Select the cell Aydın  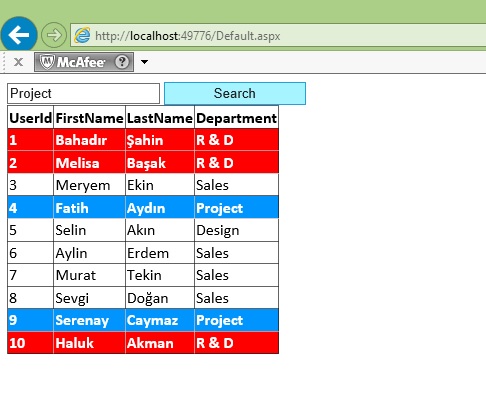[160, 208]
